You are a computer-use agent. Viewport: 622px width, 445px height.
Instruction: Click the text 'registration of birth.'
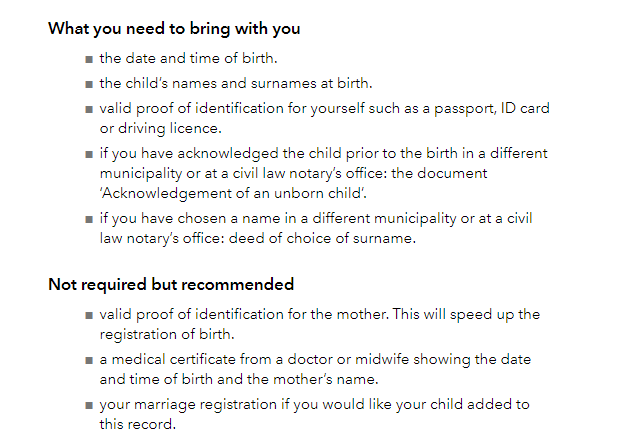point(167,334)
